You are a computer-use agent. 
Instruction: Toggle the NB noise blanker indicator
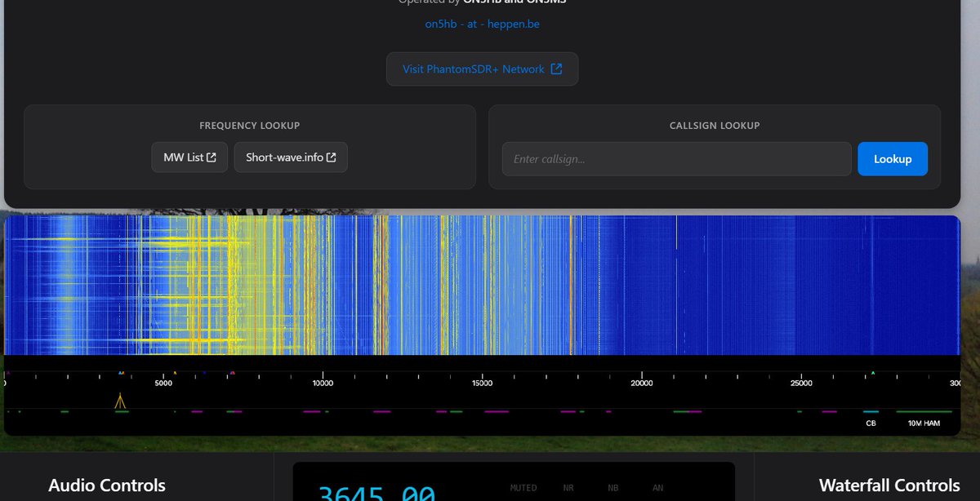click(613, 488)
